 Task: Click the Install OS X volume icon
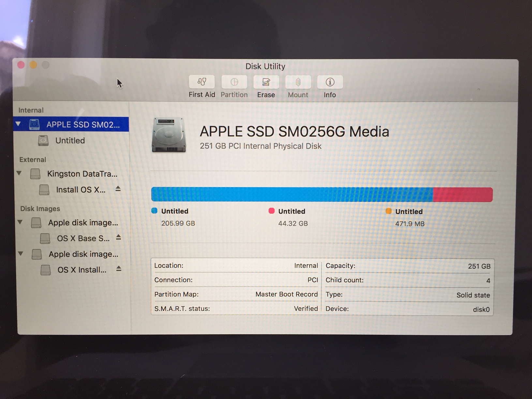click(44, 190)
